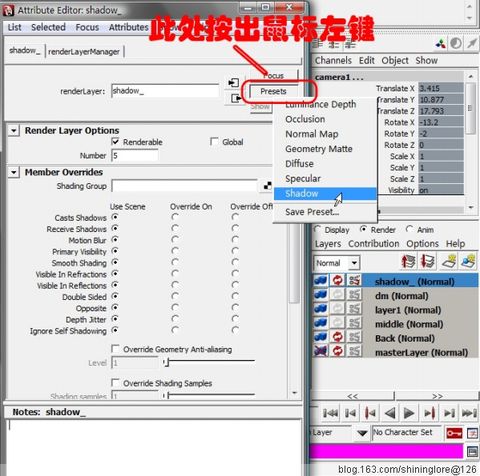This screenshot has height=476, width=480.
Task: Open the Shading Group checker map button
Action: [x=267, y=186]
